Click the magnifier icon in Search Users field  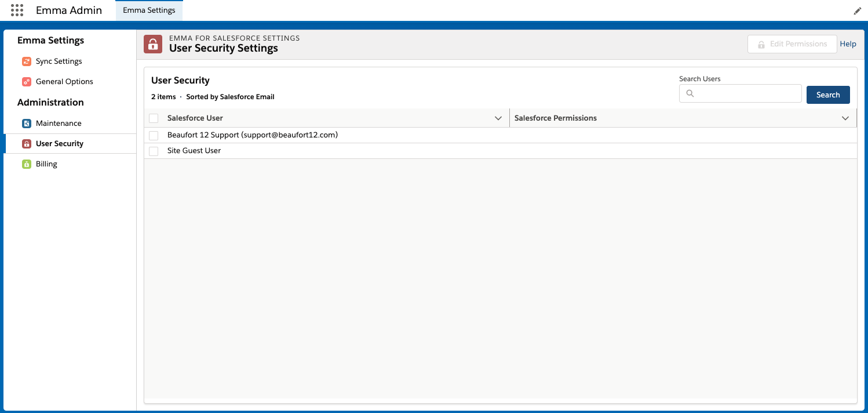click(690, 93)
